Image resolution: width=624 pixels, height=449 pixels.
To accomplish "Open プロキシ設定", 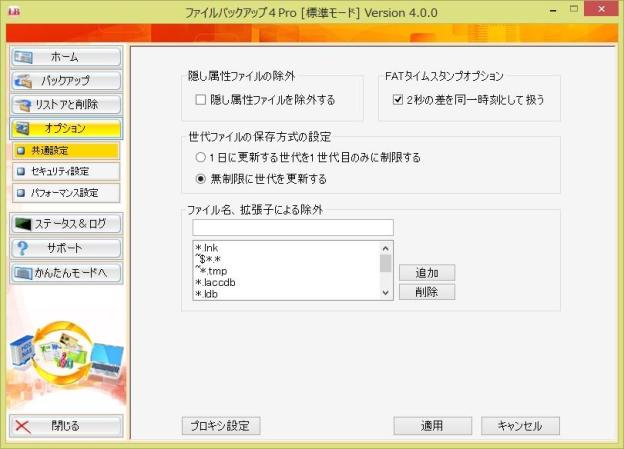I will tap(221, 426).
